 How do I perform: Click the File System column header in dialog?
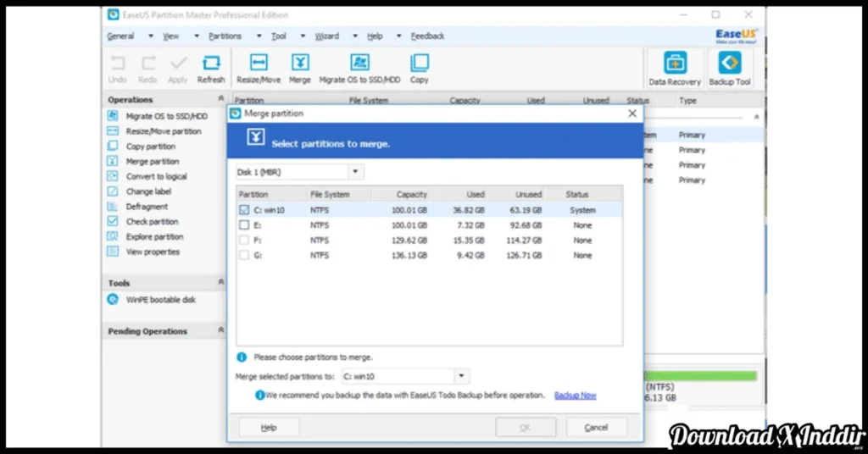(x=330, y=195)
